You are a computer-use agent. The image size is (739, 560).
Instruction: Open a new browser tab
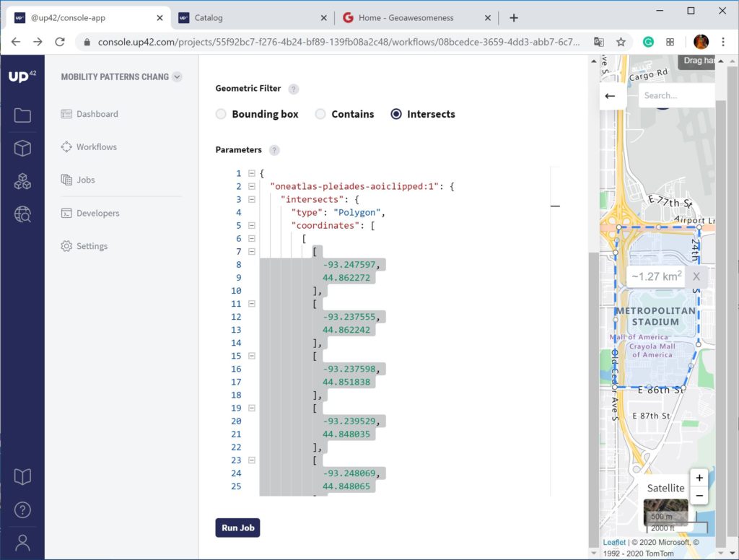click(514, 18)
